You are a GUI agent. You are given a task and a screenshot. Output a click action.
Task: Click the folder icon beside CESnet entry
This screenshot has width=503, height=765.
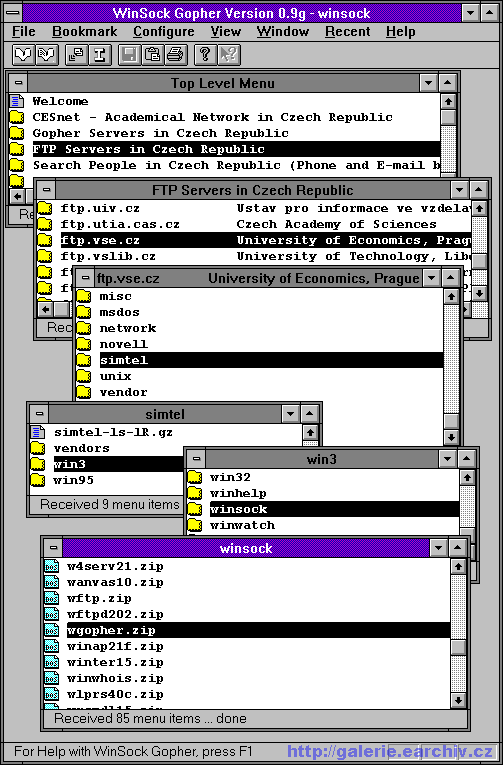coord(17,118)
